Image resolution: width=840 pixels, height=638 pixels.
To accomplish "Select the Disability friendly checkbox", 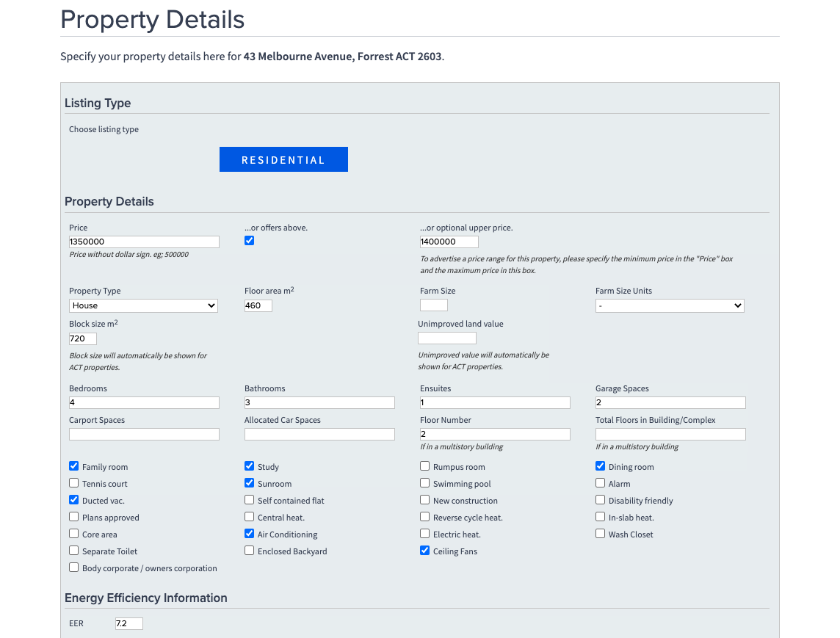I will tap(601, 500).
